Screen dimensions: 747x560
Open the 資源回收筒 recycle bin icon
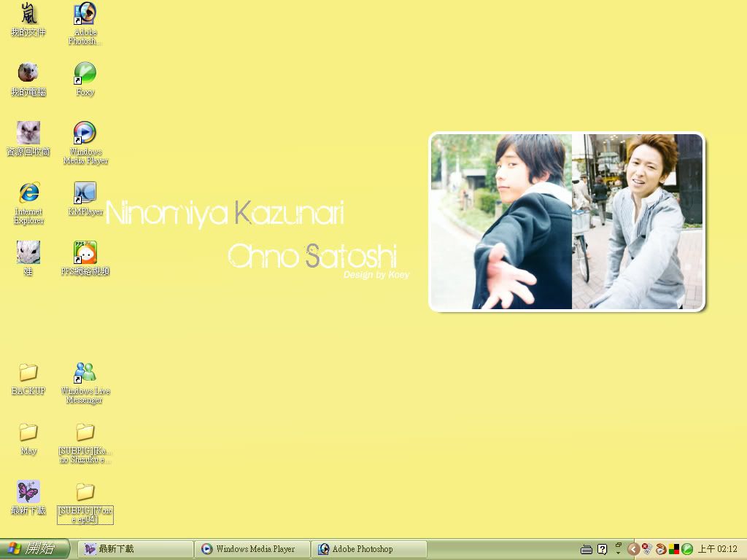[x=28, y=133]
